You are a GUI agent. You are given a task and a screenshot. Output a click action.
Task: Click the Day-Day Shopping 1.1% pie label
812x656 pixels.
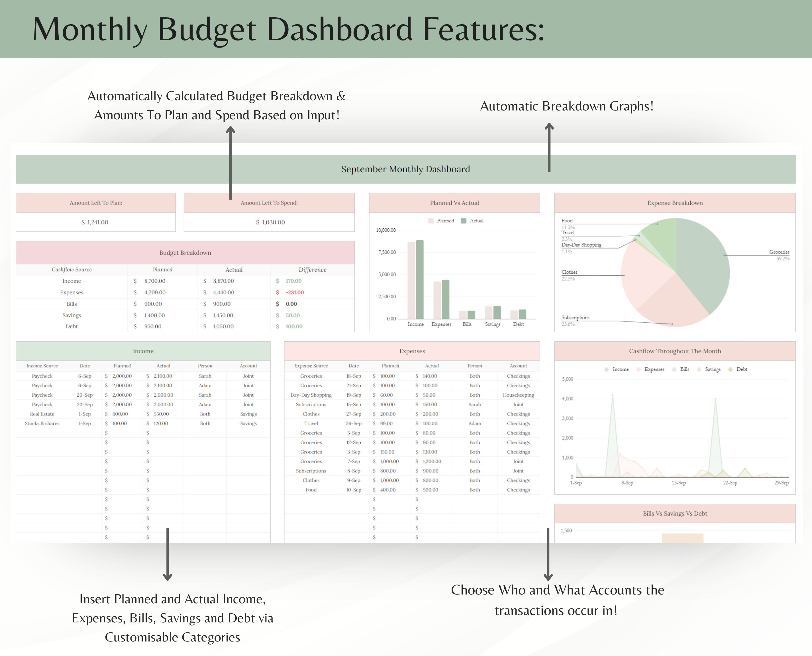pos(581,248)
